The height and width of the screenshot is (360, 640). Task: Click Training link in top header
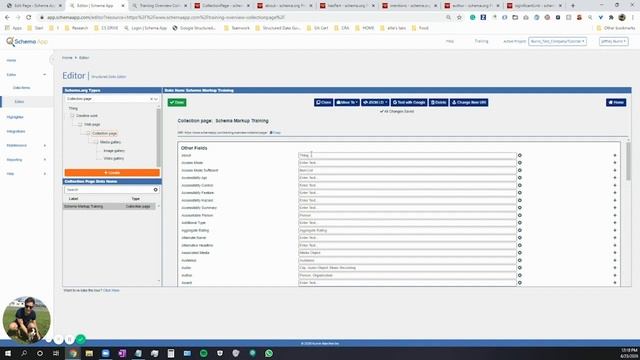(x=481, y=41)
